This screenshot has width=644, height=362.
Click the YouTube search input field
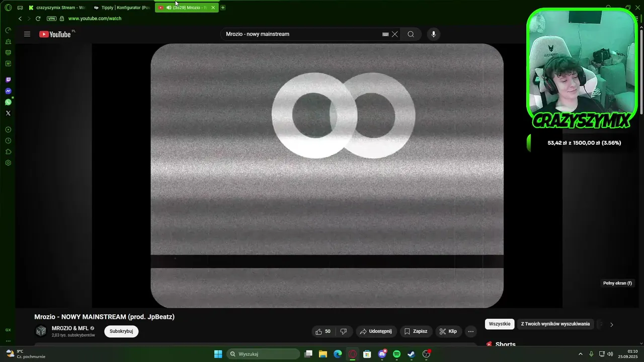302,34
